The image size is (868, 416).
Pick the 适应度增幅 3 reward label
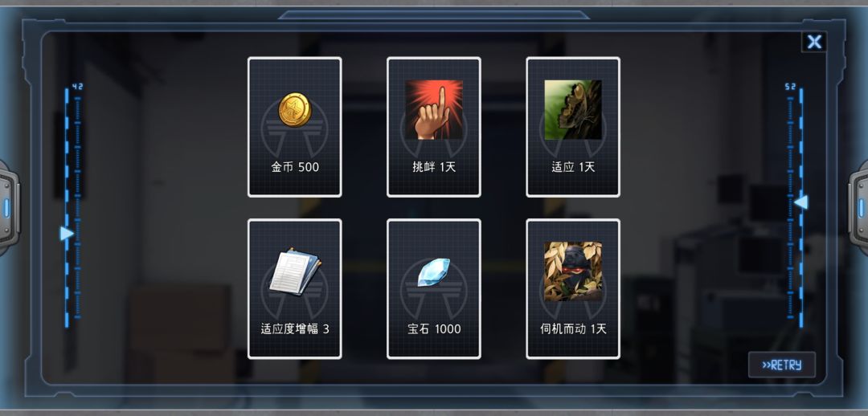(x=295, y=329)
